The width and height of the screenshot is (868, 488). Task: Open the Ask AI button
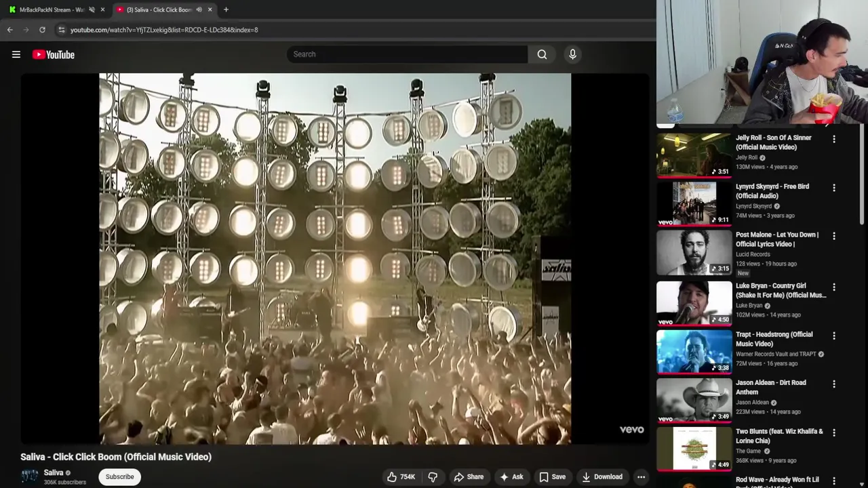point(511,477)
